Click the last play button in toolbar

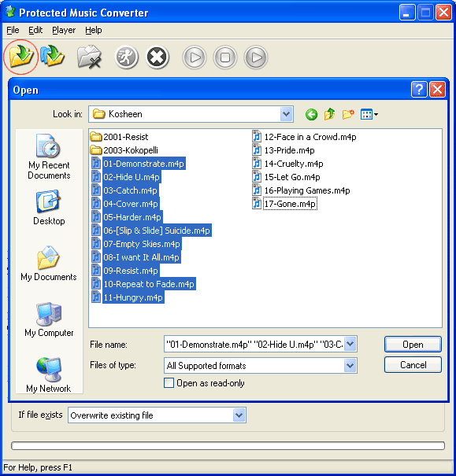[256, 57]
